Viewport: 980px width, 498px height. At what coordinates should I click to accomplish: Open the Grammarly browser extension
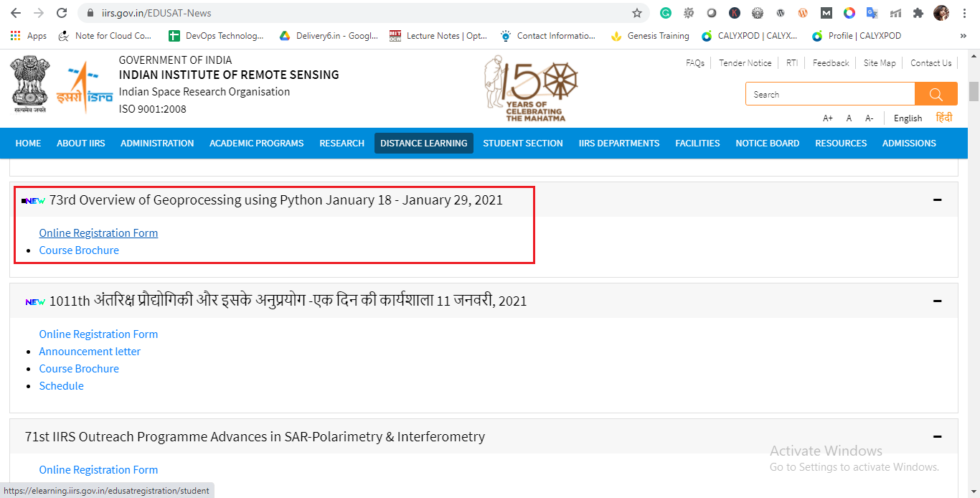click(x=666, y=13)
